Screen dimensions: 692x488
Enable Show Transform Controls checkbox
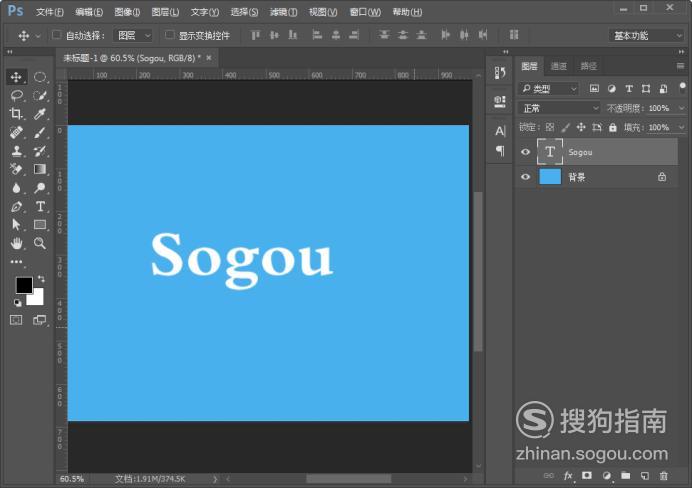click(x=169, y=35)
